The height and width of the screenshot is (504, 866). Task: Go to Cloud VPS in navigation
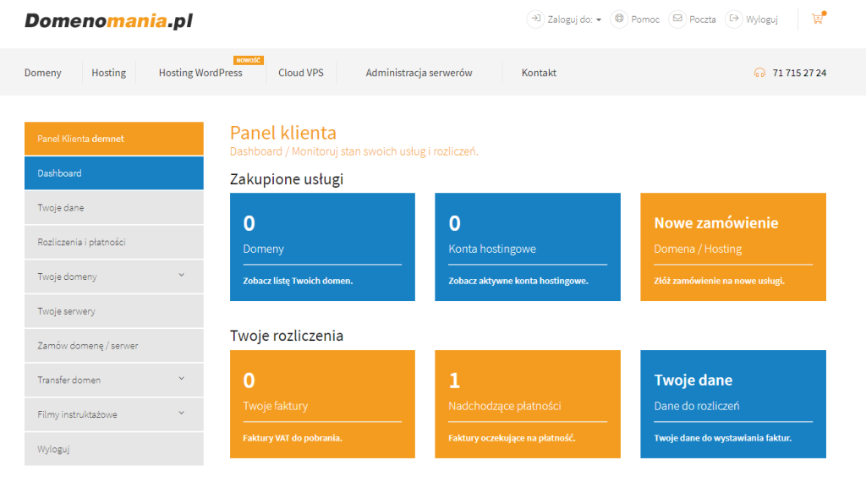point(301,73)
